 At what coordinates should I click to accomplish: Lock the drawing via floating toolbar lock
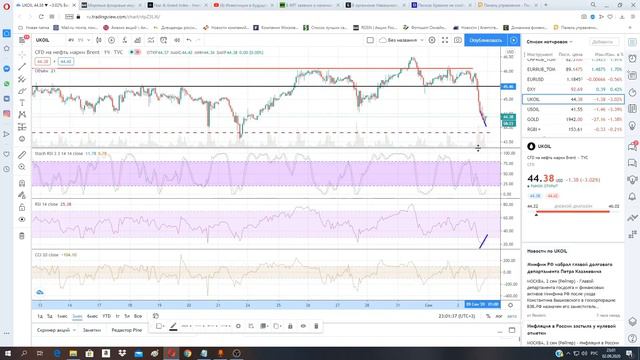(290, 326)
